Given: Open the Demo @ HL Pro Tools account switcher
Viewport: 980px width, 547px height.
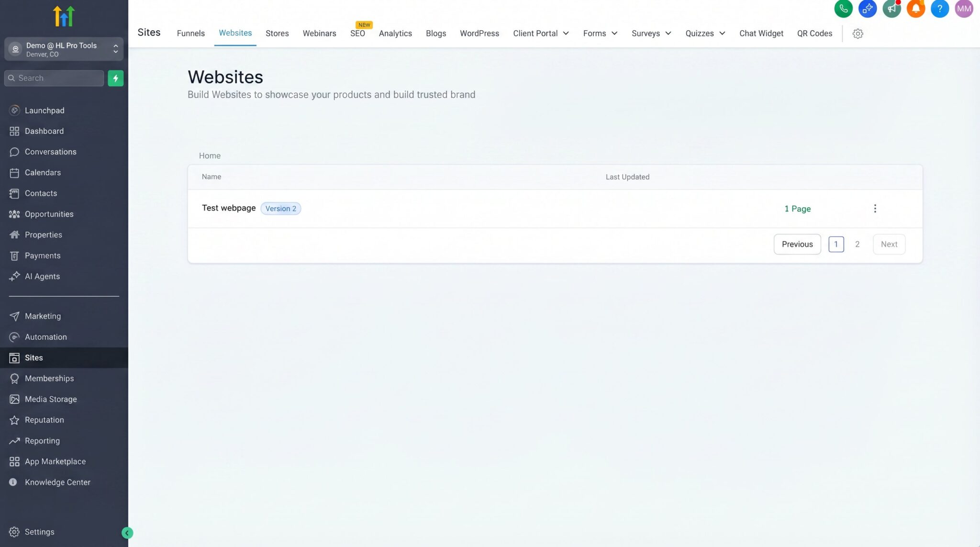Looking at the screenshot, I should point(64,49).
